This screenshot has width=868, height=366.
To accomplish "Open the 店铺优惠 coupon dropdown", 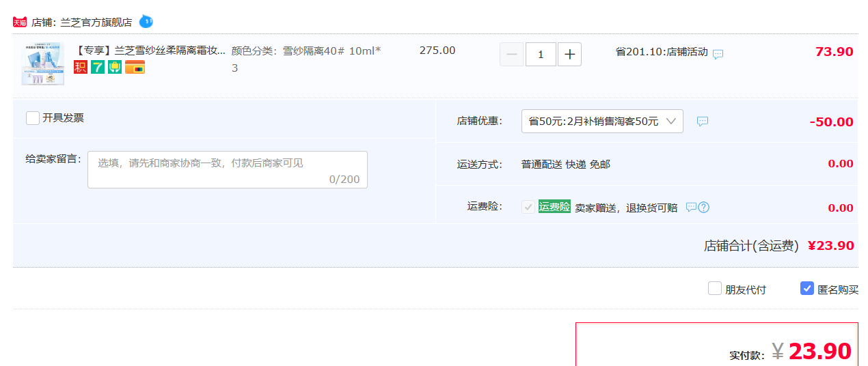I will tap(602, 121).
